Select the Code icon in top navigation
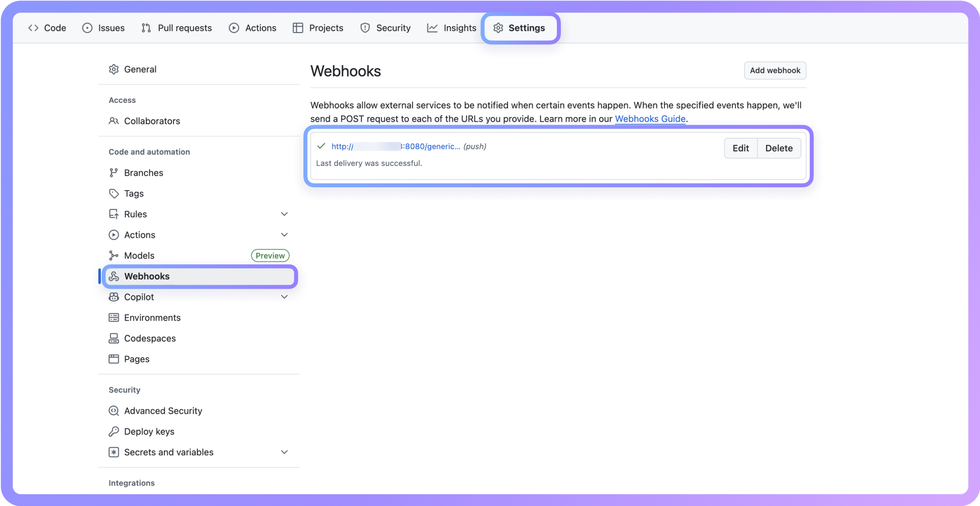Screen dimensions: 980x506 [x=33, y=28]
